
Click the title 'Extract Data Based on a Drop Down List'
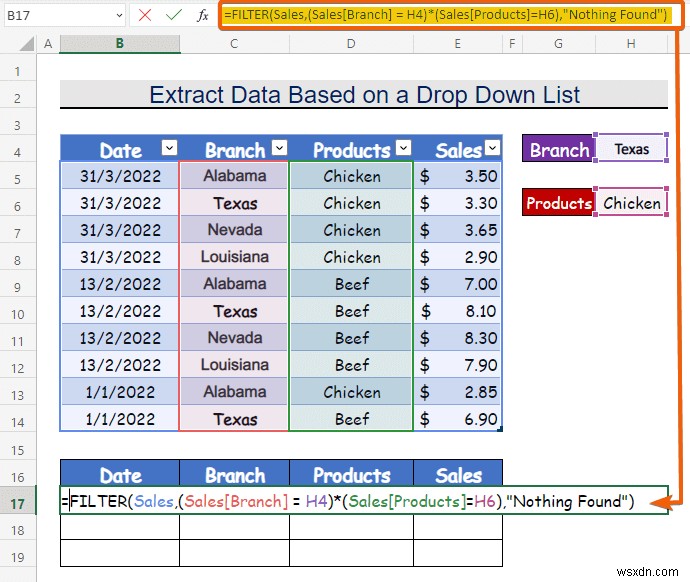364,94
